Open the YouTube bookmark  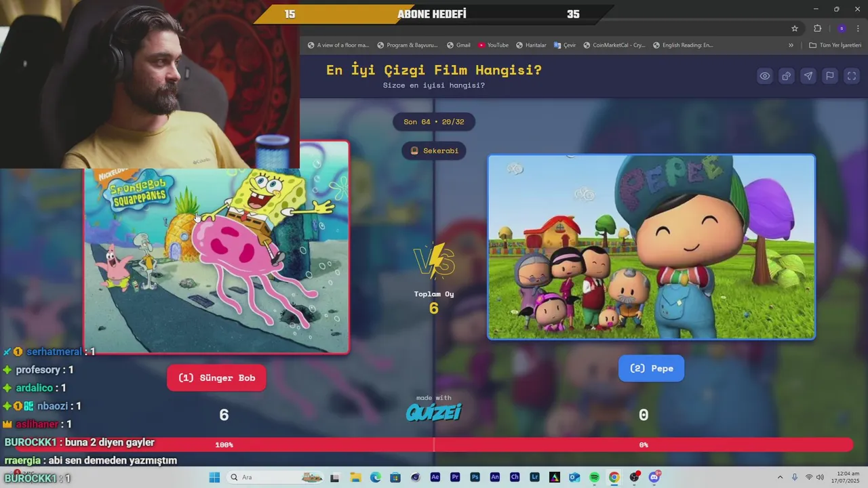tap(493, 45)
